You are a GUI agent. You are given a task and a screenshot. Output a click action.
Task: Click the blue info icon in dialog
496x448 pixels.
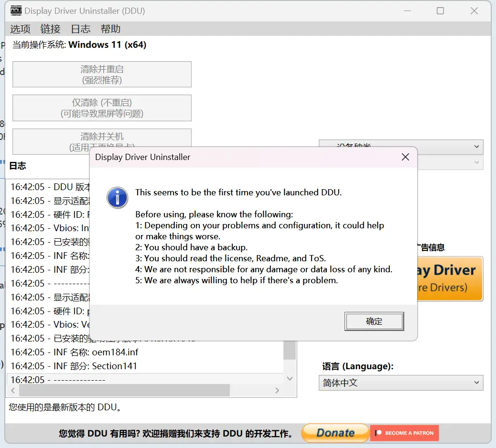(x=117, y=197)
